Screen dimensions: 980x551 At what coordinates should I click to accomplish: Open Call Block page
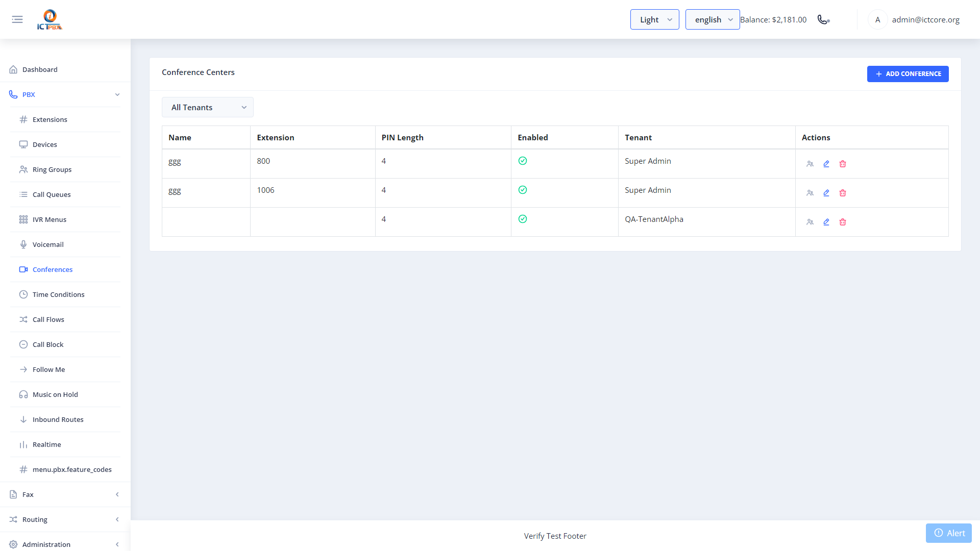click(x=65, y=344)
